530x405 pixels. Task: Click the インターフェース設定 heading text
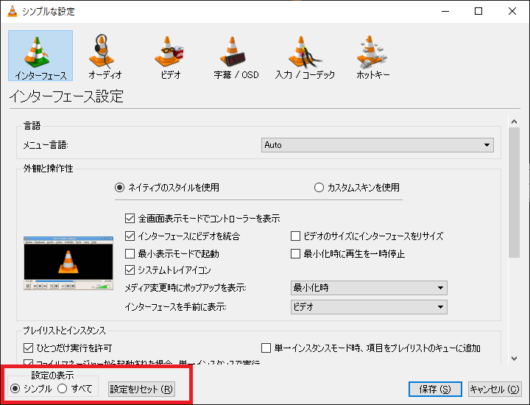click(66, 96)
